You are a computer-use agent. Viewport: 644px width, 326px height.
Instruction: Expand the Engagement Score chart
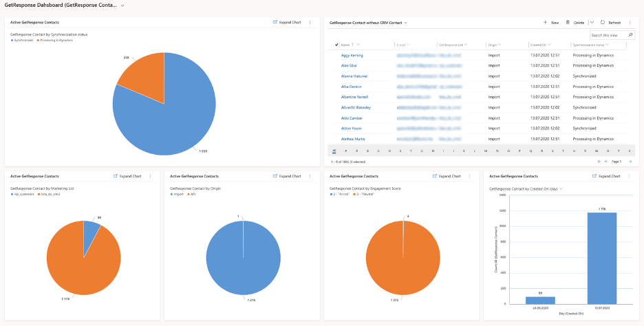pos(447,176)
